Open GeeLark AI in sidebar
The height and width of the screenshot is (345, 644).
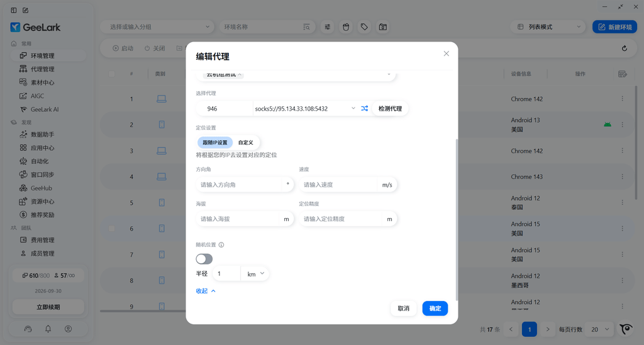(x=48, y=109)
